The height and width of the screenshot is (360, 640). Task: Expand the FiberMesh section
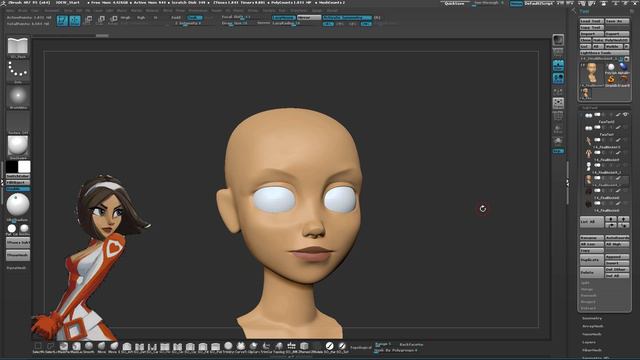[x=592, y=350]
